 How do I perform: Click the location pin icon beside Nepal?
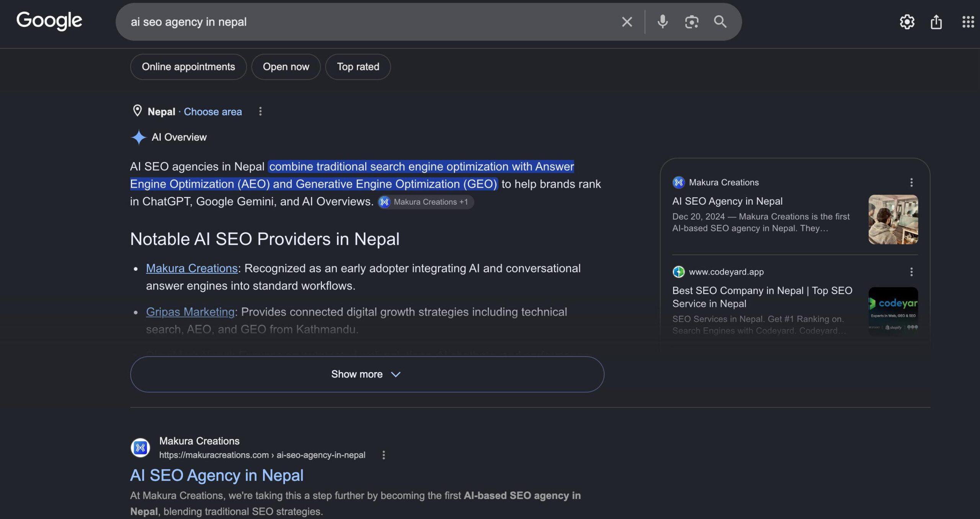point(137,111)
